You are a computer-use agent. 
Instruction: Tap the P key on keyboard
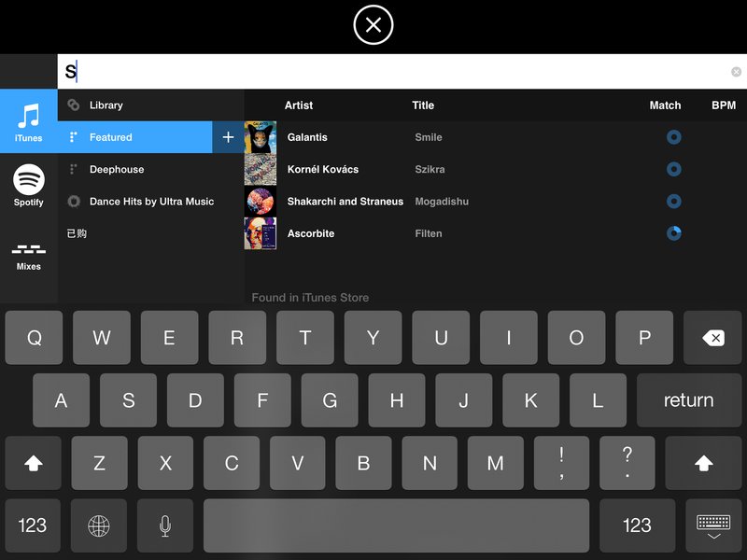[x=644, y=338]
